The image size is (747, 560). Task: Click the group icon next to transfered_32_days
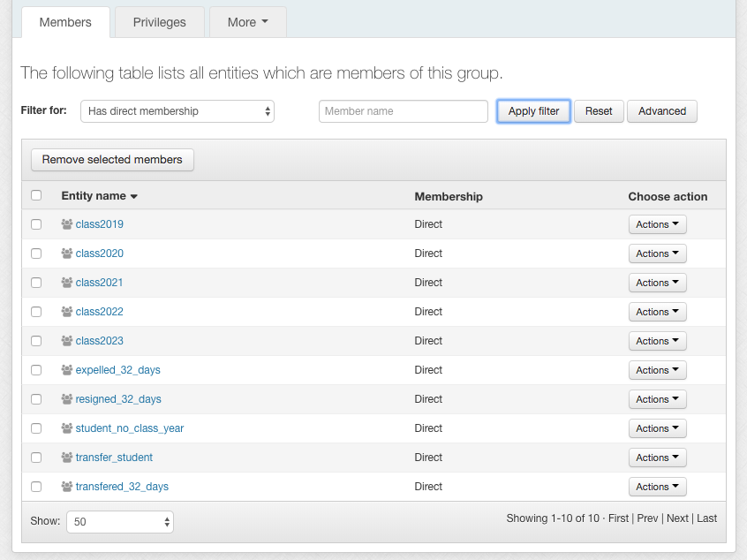tap(67, 487)
